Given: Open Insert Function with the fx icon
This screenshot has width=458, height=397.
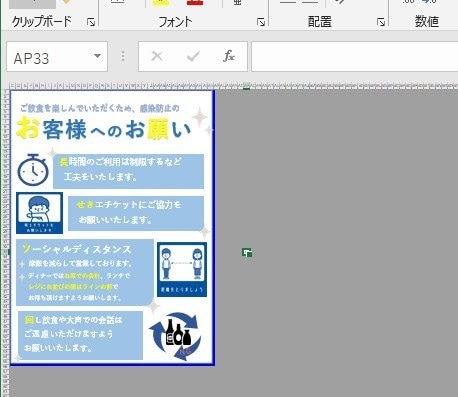Looking at the screenshot, I should point(229,56).
